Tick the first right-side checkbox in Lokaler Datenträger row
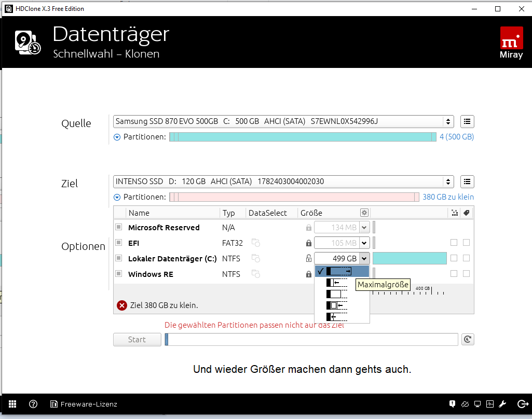This screenshot has width=532, height=419. point(454,258)
